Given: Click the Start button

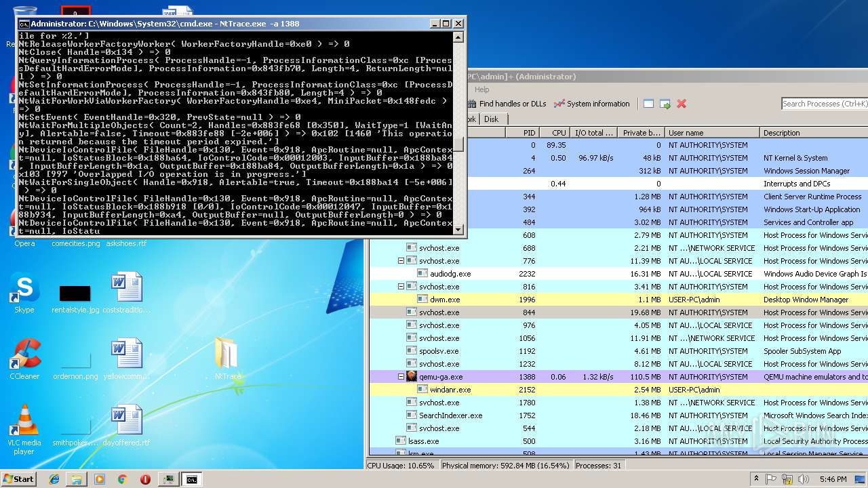Looking at the screenshot, I should point(19,479).
